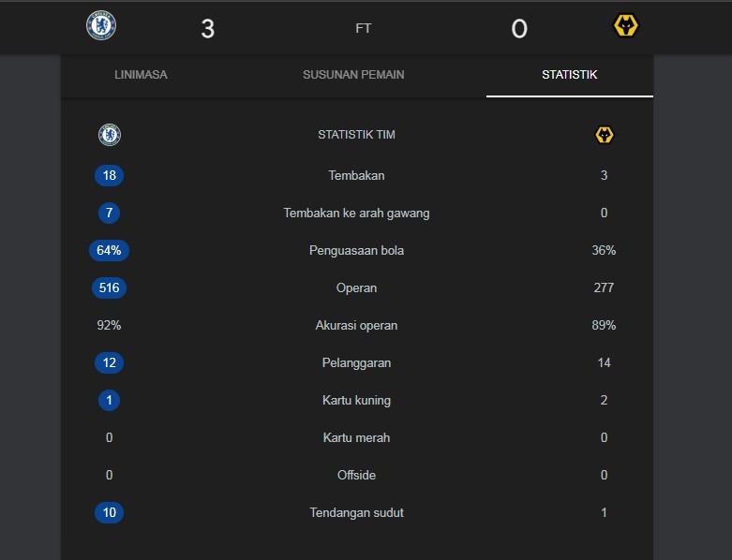This screenshot has width=732, height=560.
Task: Click the FT match status text
Action: [x=364, y=28]
